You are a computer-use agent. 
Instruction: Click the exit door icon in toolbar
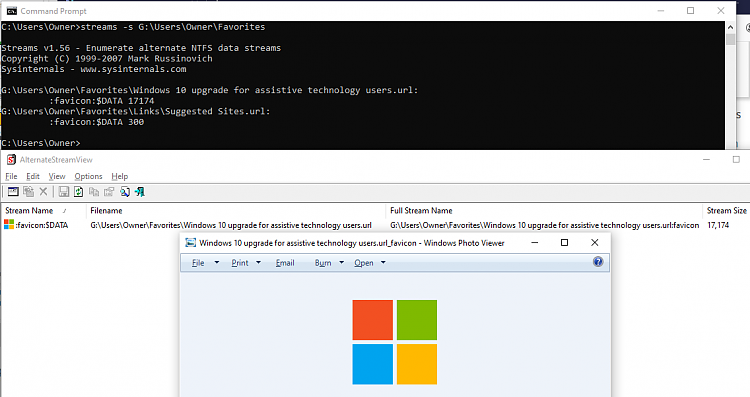[x=140, y=192]
